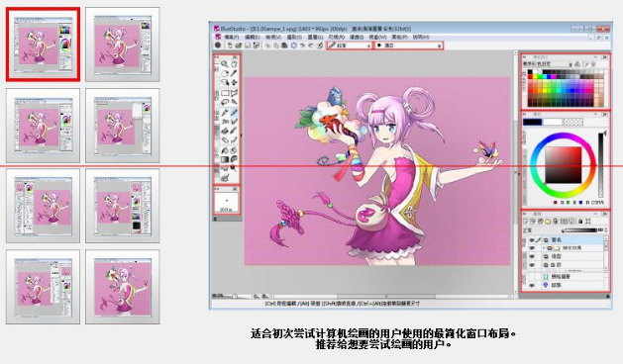The image size is (623, 364).
Task: Select the Rotate canvas tool
Action: click(x=225, y=73)
